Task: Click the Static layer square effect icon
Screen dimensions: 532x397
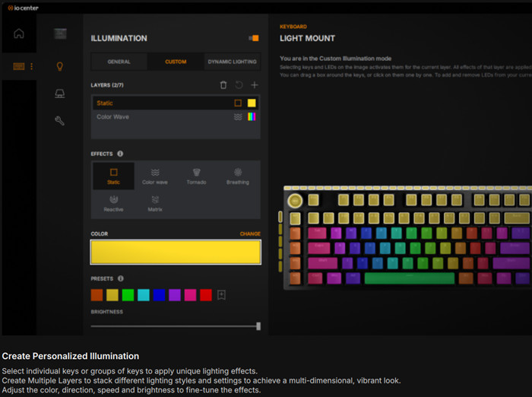Action: click(238, 103)
